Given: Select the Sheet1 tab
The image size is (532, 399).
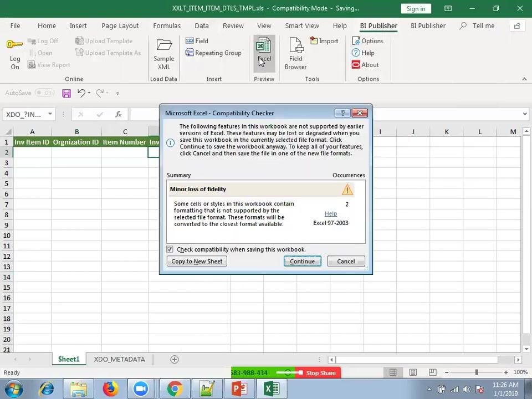Looking at the screenshot, I should 69,359.
